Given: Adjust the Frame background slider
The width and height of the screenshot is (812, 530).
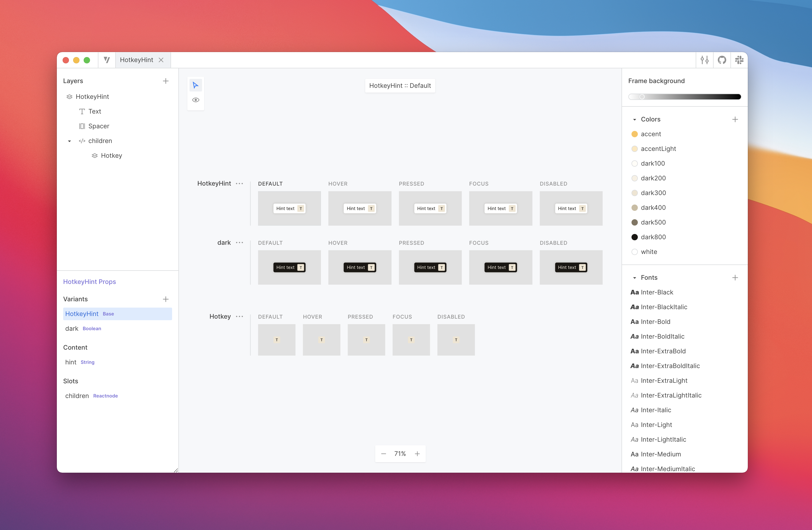Looking at the screenshot, I should click(x=684, y=97).
